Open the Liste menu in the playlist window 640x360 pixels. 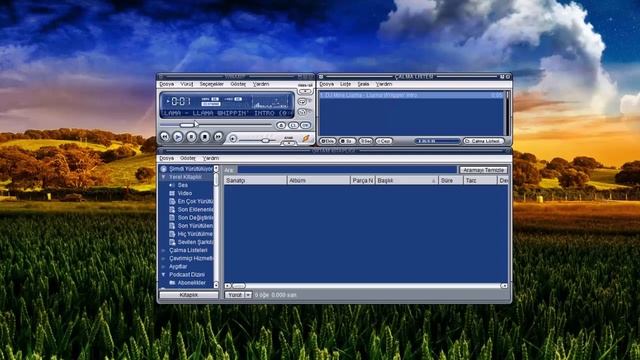(345, 84)
